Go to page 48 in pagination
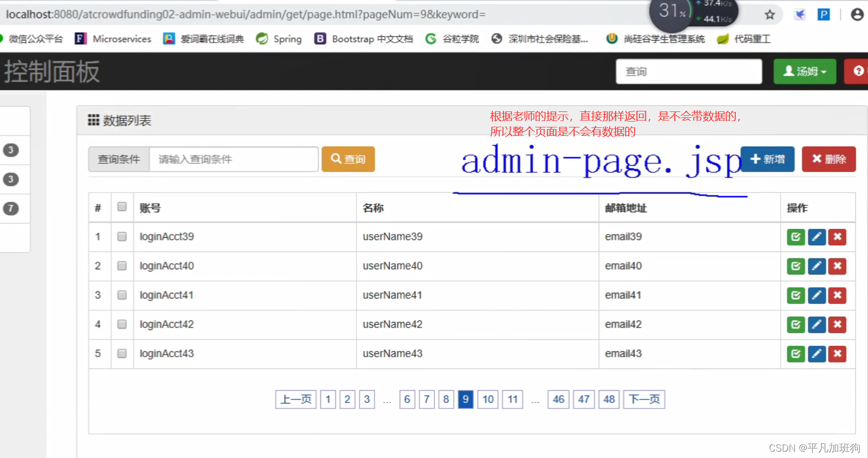868x458 pixels. [609, 399]
